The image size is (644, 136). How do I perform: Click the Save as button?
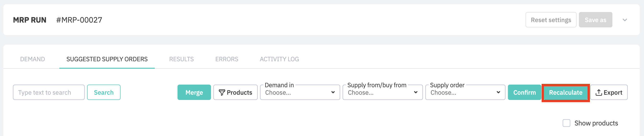[595, 20]
